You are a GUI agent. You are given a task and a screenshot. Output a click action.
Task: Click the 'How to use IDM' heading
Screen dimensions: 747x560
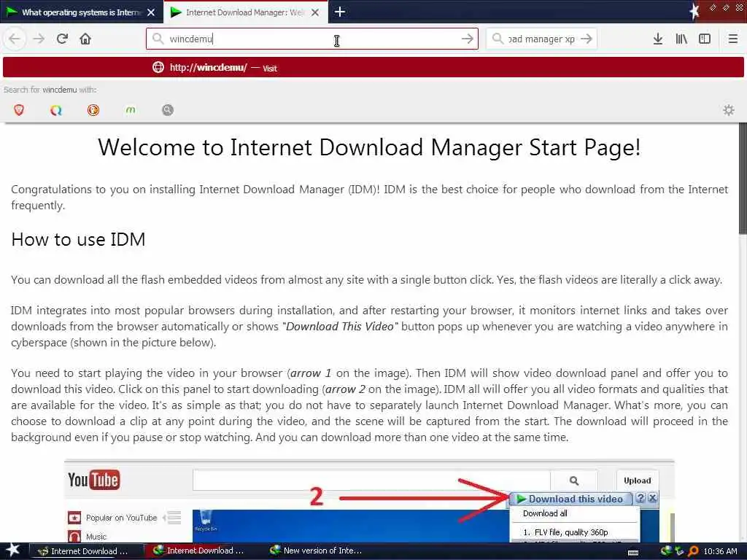point(78,239)
